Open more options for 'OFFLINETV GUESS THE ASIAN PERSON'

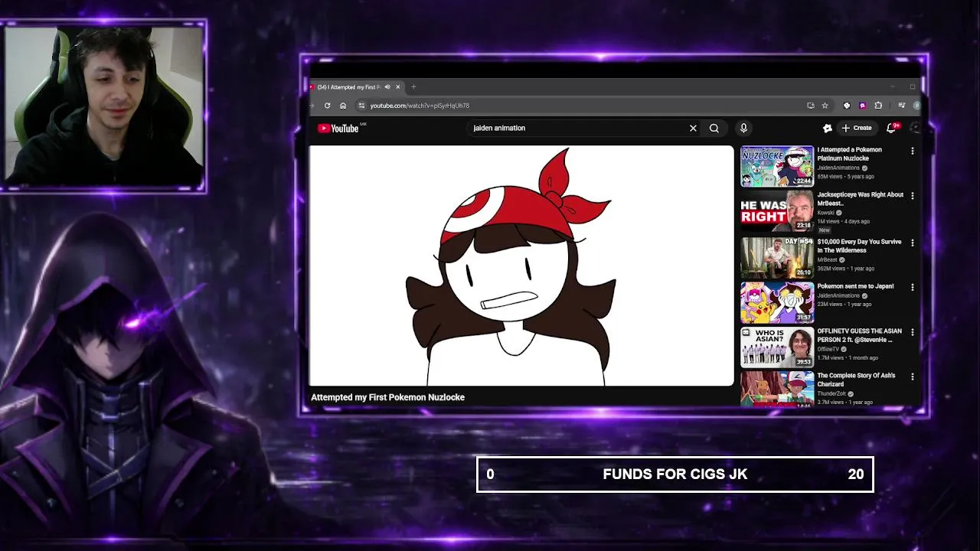coord(912,332)
